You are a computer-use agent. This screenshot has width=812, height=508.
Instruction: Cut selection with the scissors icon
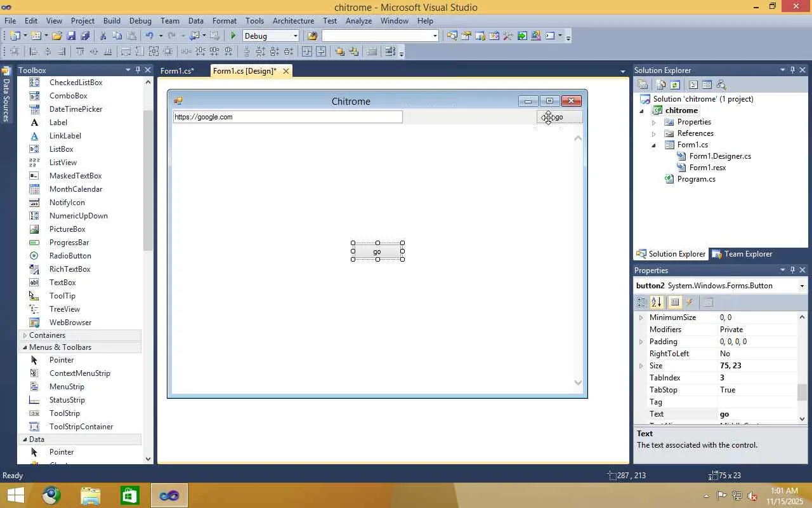pos(103,36)
